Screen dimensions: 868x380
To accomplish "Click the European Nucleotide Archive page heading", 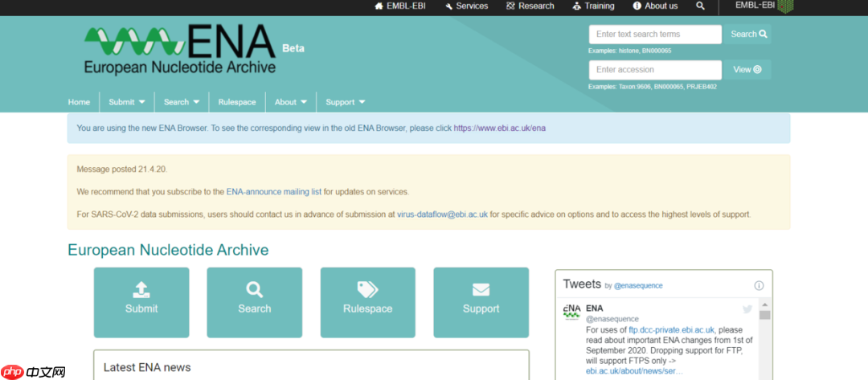I will 168,250.
